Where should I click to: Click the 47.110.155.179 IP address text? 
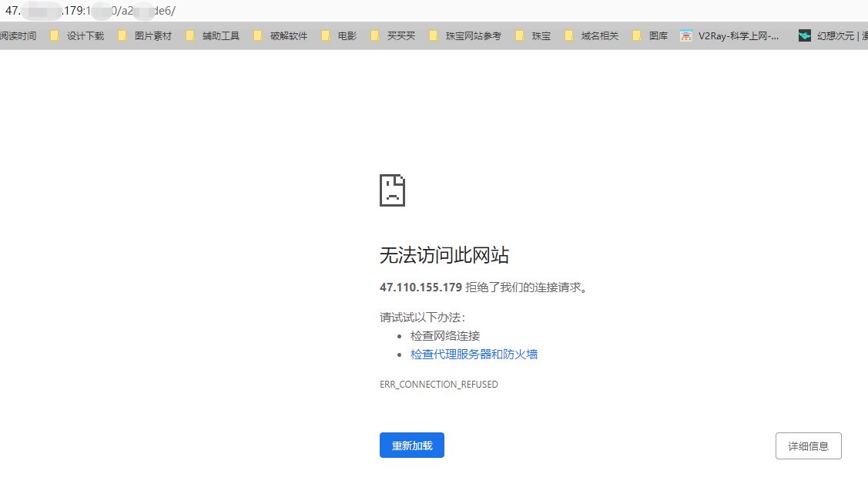point(421,287)
